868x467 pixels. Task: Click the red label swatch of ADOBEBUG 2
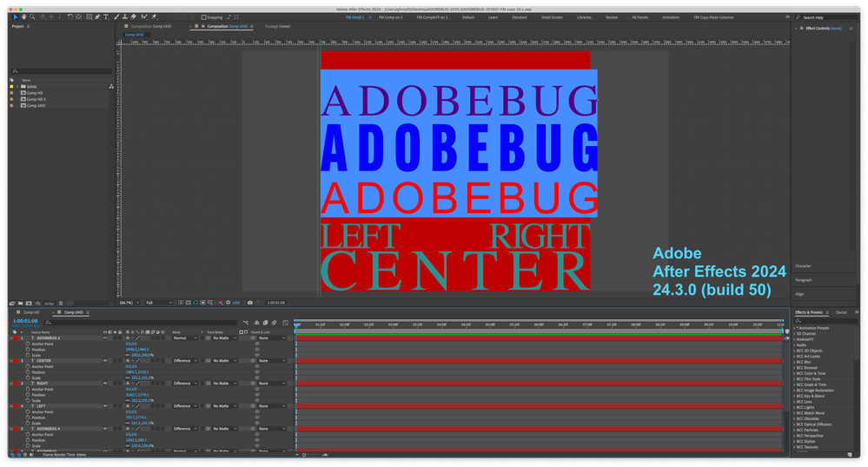(x=17, y=338)
